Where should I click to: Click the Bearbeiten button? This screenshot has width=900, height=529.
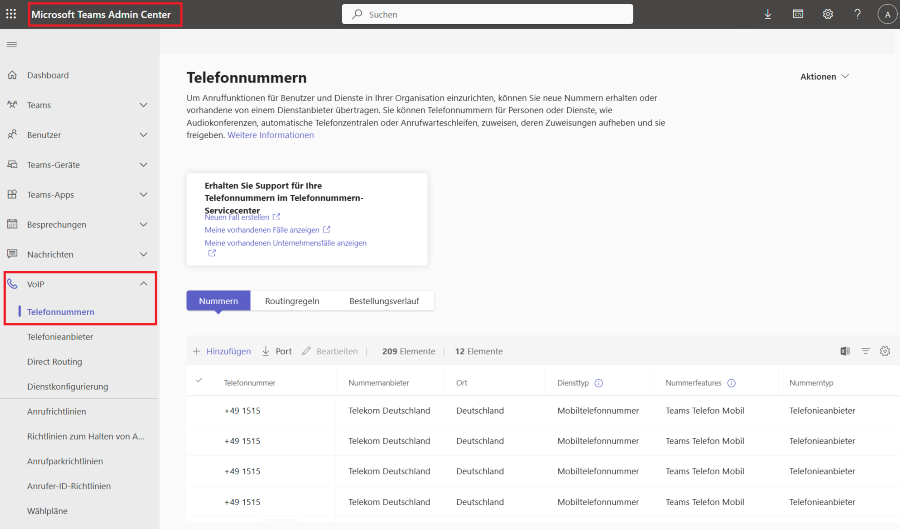[x=330, y=351]
